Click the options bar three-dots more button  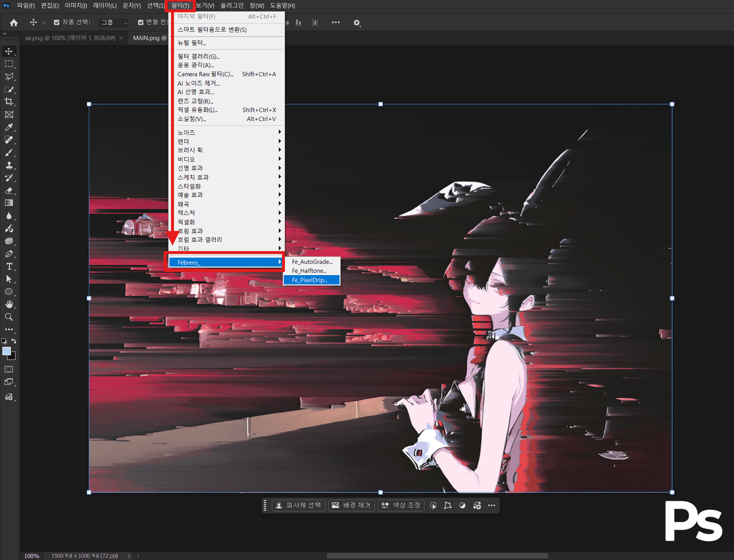click(x=336, y=23)
